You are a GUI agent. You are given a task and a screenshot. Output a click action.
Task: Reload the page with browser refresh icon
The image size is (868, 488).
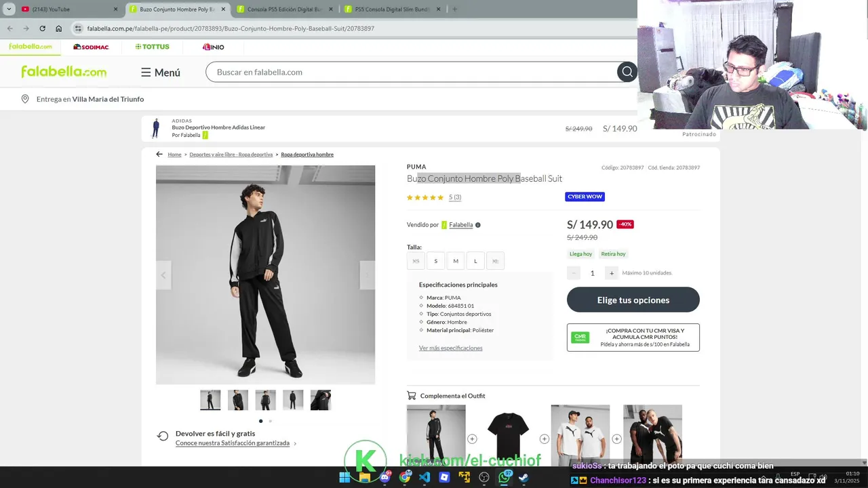[42, 28]
